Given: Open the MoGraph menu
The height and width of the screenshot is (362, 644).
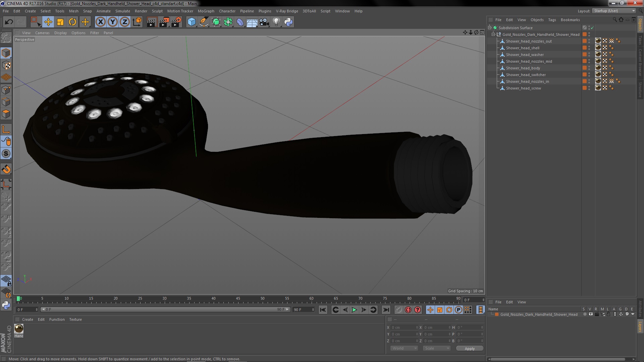Looking at the screenshot, I should [206, 11].
